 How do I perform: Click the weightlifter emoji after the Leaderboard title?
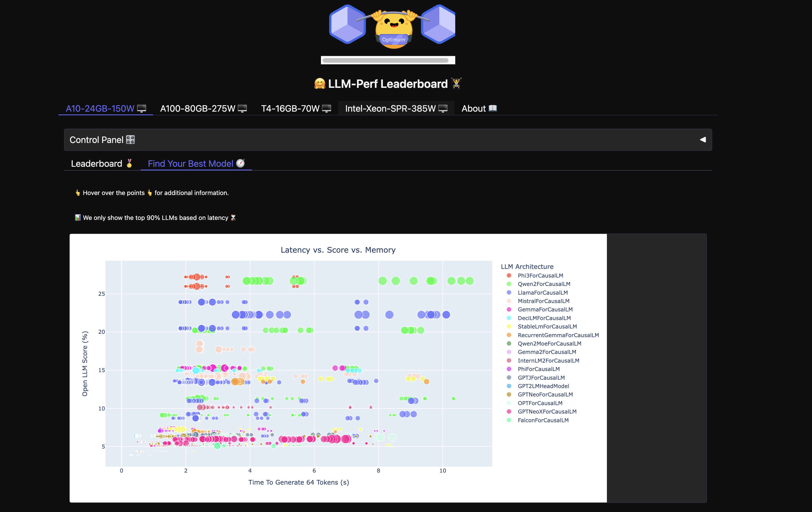[x=456, y=83]
